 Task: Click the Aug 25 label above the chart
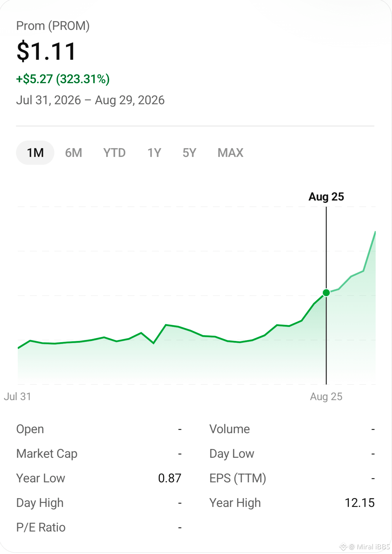point(326,197)
